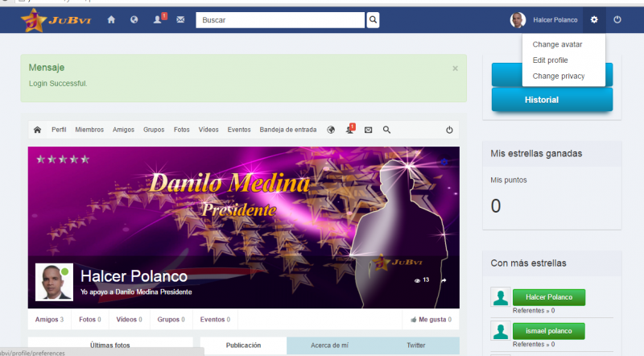
Task: Open Eventos 0 count tab
Action: (215, 320)
